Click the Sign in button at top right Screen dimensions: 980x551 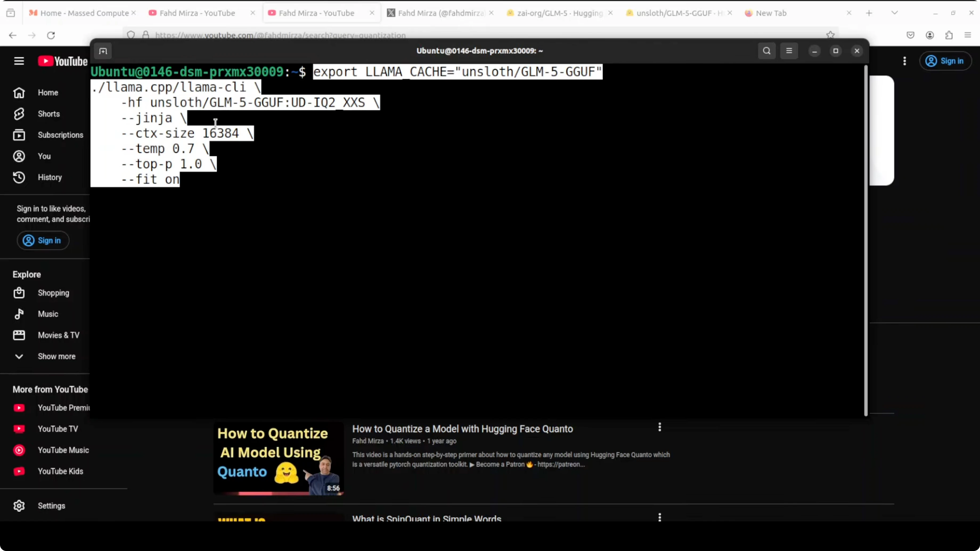pyautogui.click(x=945, y=61)
